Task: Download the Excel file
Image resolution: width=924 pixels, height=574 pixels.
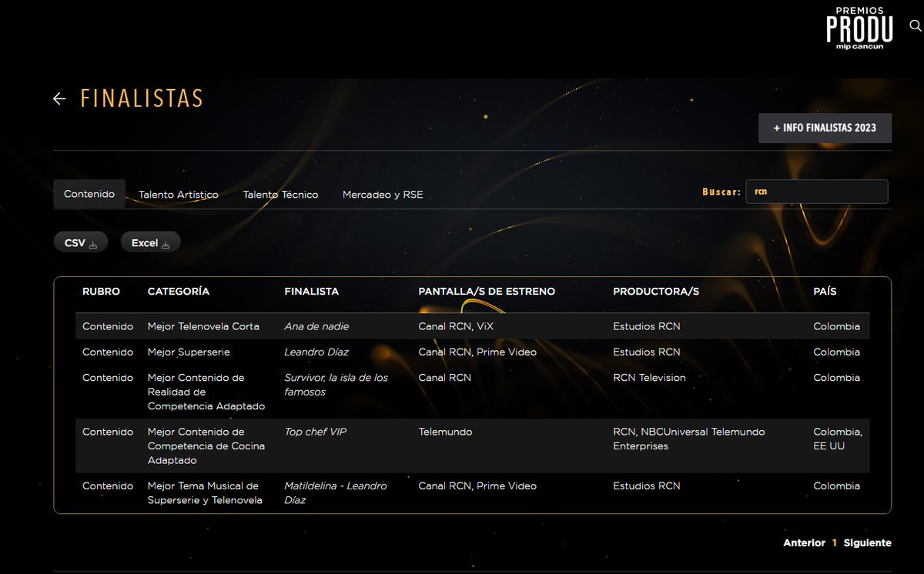Action: point(150,242)
